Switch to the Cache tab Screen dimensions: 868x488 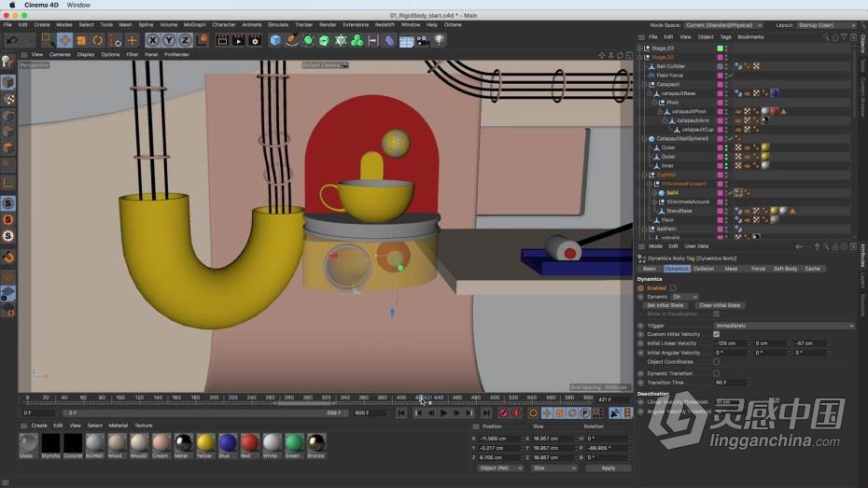812,269
